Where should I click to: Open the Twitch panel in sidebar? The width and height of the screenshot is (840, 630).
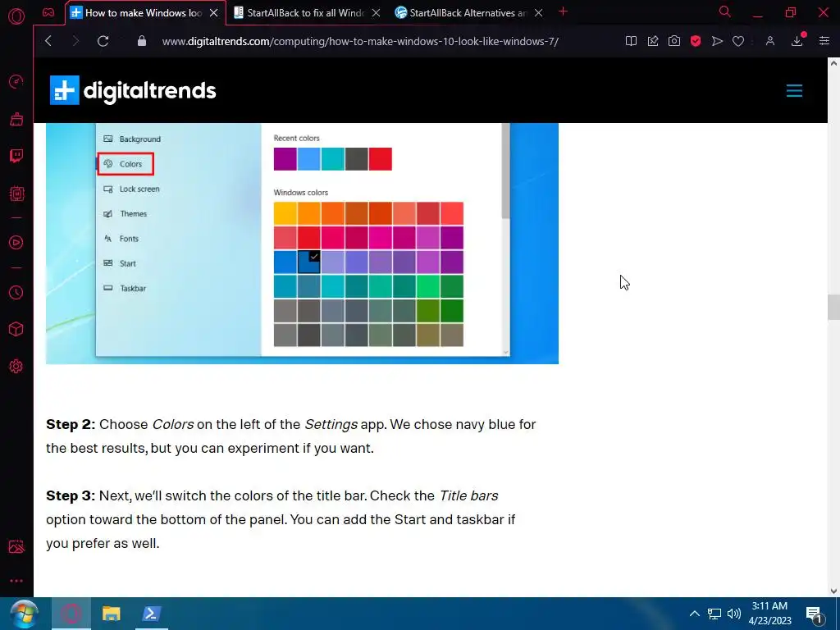click(16, 156)
